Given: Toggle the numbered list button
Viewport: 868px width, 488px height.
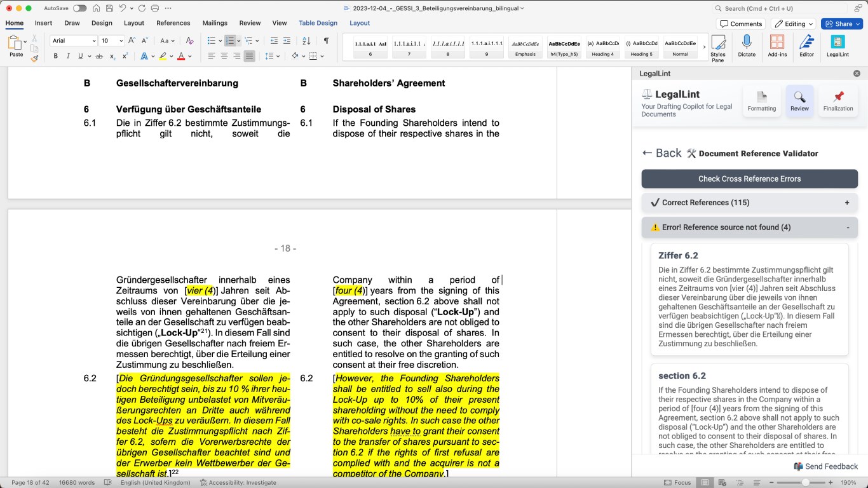Looking at the screenshot, I should click(x=230, y=41).
